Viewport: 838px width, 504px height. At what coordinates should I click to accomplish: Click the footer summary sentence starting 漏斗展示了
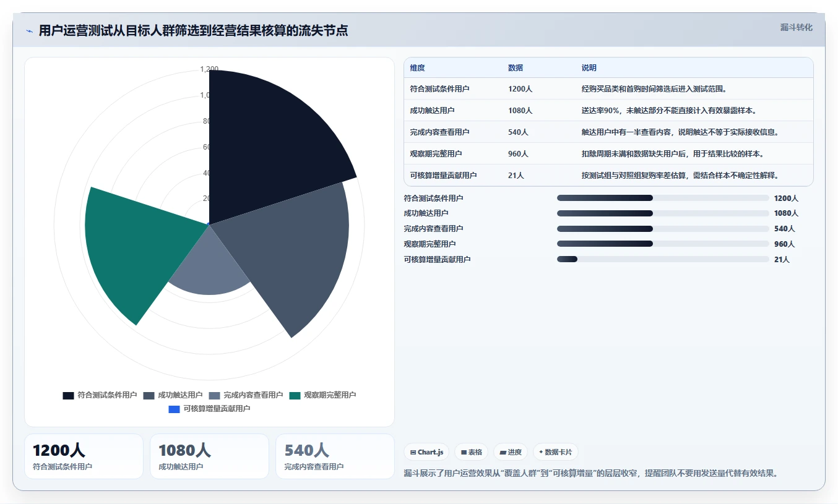pyautogui.click(x=590, y=474)
